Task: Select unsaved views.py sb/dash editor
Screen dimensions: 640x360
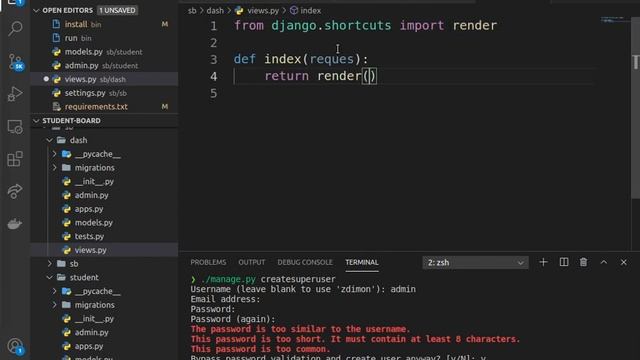Action: [104, 79]
